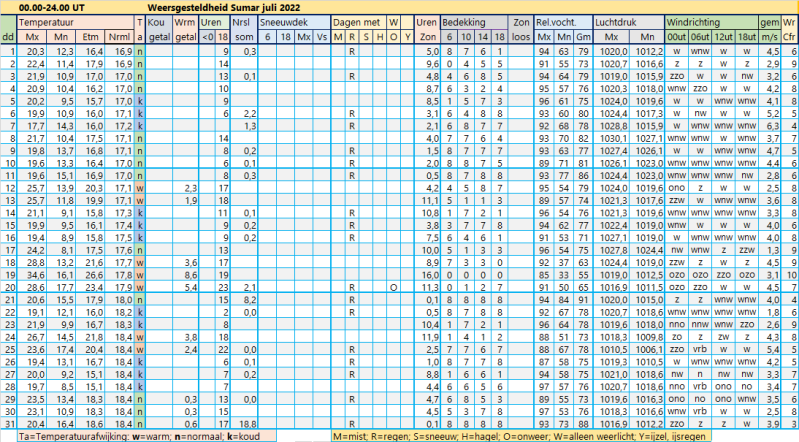
Task: Select the 'Zon loos' column header
Action: point(521,30)
